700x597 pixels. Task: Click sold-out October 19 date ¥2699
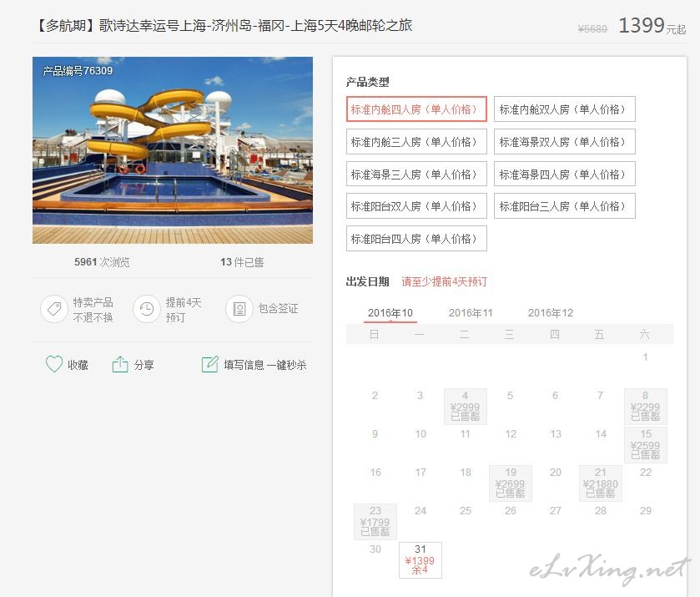pyautogui.click(x=511, y=483)
